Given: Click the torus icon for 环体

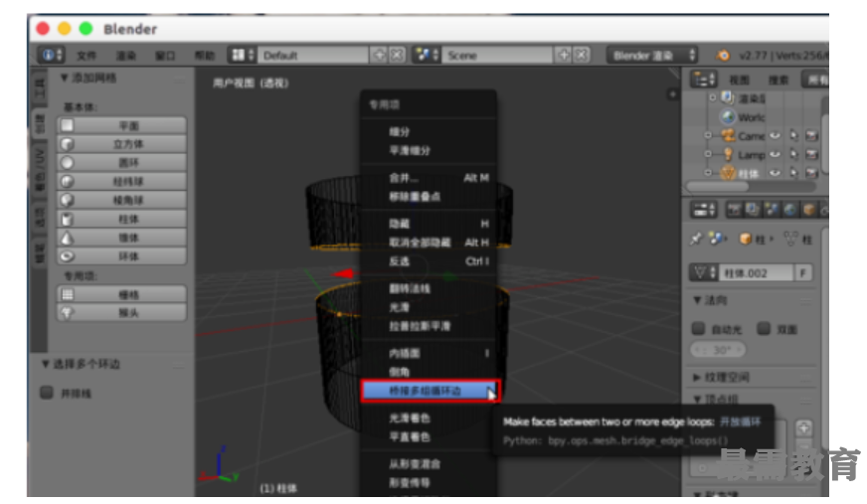Looking at the screenshot, I should 67,256.
